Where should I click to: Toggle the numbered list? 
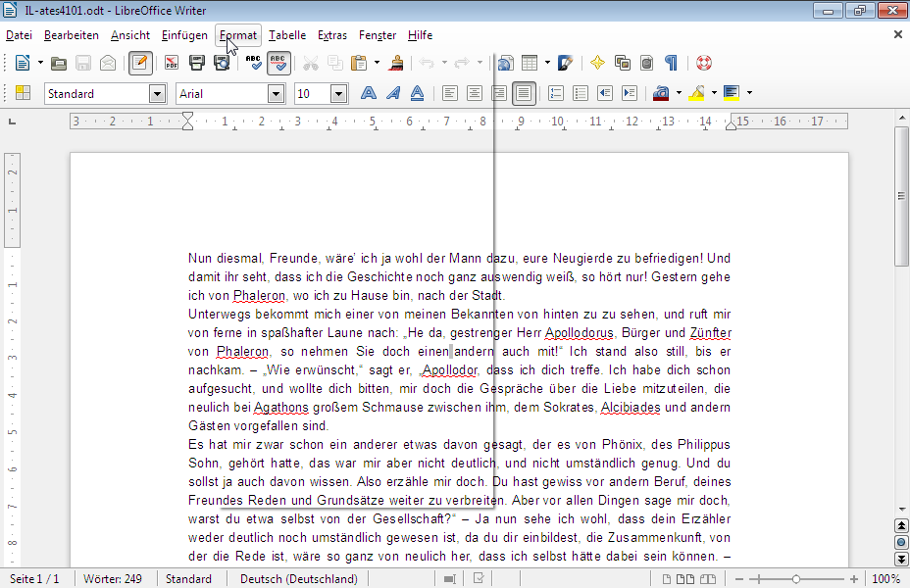[556, 93]
